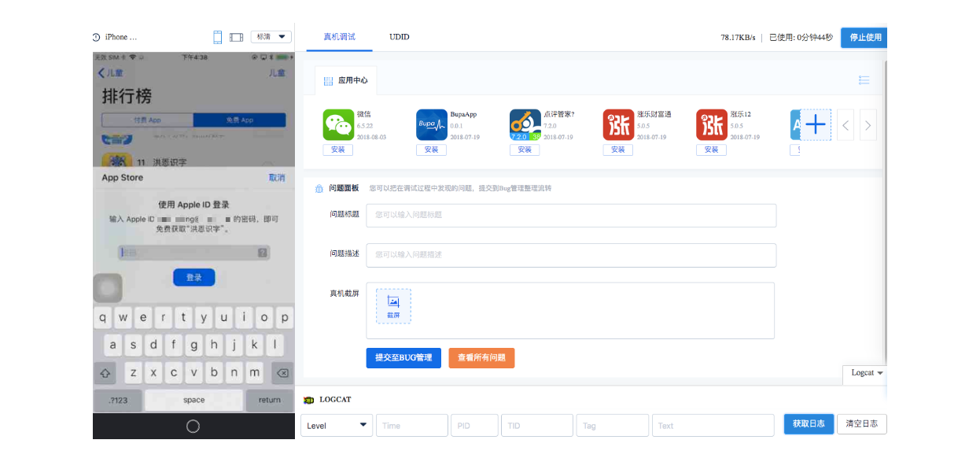
Task: Select landscape orientation icon
Action: pyautogui.click(x=236, y=37)
